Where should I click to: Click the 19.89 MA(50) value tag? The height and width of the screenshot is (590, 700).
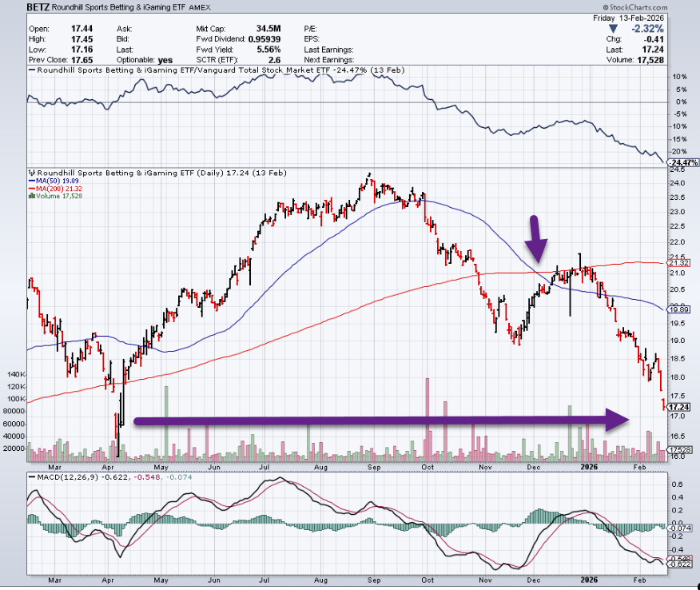pos(678,309)
